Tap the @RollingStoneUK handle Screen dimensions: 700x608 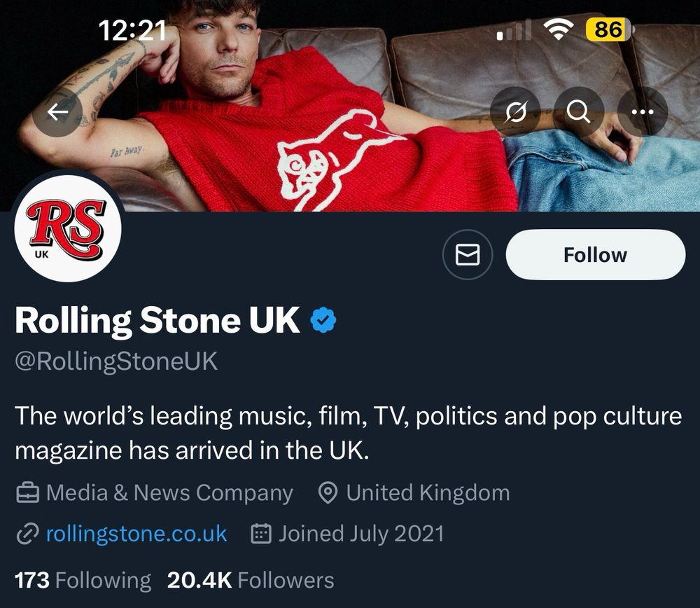pyautogui.click(x=116, y=361)
